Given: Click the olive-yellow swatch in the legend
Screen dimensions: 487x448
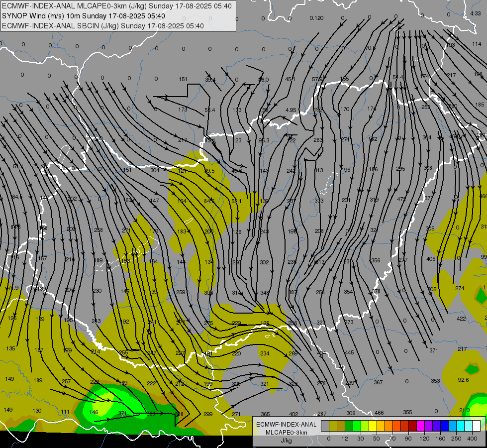Looking at the screenshot, I should [333, 426].
